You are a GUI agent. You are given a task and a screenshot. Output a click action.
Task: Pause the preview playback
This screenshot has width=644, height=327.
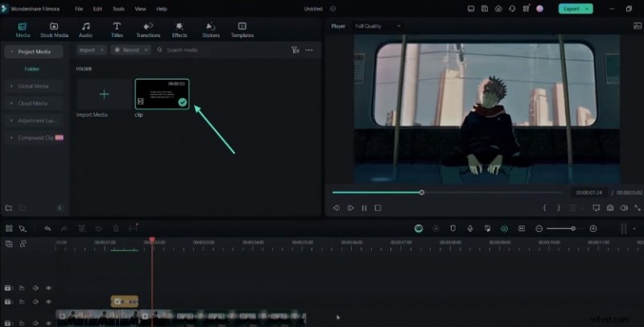pos(364,208)
